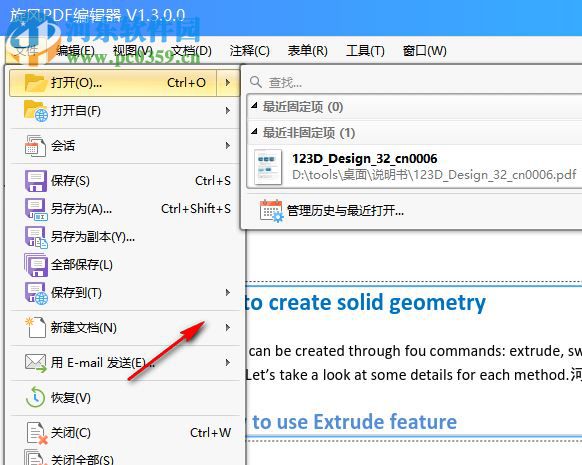Viewport: 582px width, 465px height.
Task: Expand the 打开(O) submenu arrow
Action: coord(228,82)
